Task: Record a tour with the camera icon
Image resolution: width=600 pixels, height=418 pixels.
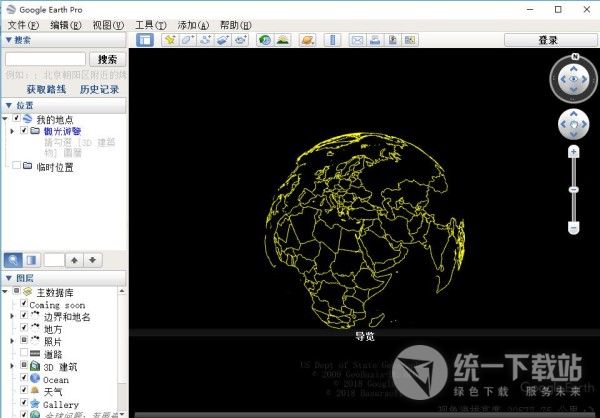Action: pos(241,40)
